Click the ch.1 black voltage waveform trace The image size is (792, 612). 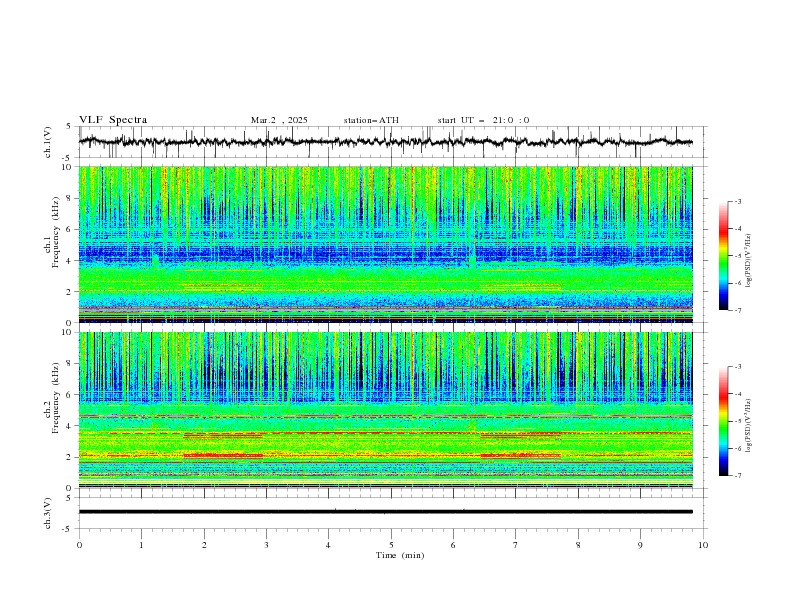click(x=385, y=142)
